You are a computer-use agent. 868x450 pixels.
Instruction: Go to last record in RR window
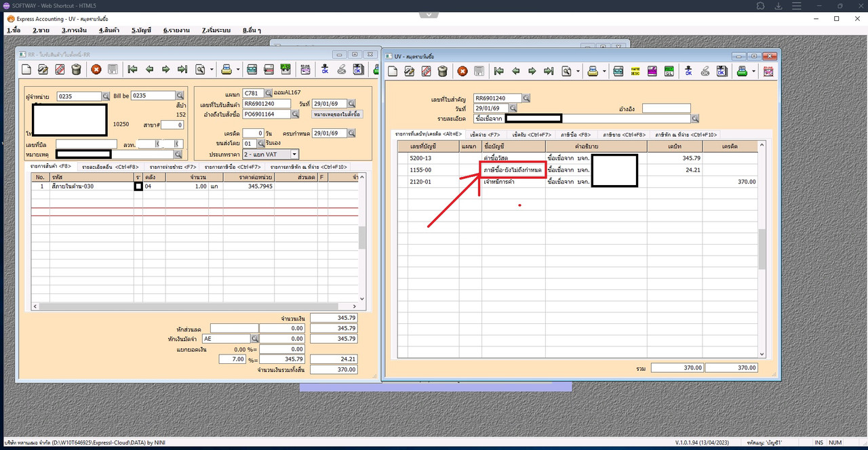[182, 69]
